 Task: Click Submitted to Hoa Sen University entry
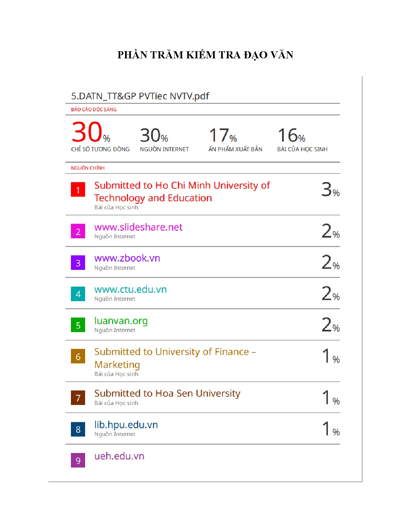(167, 393)
